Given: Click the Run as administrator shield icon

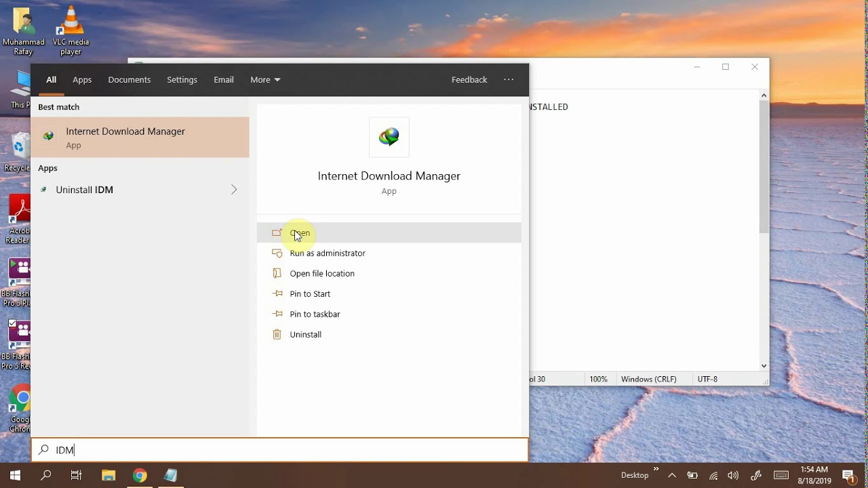Looking at the screenshot, I should coord(277,253).
